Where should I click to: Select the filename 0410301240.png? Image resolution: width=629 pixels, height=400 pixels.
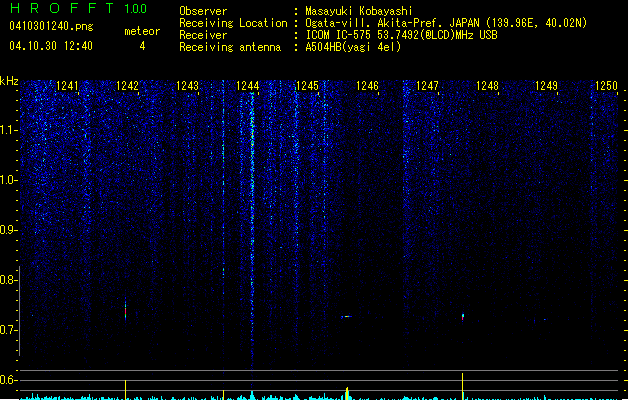(x=51, y=26)
